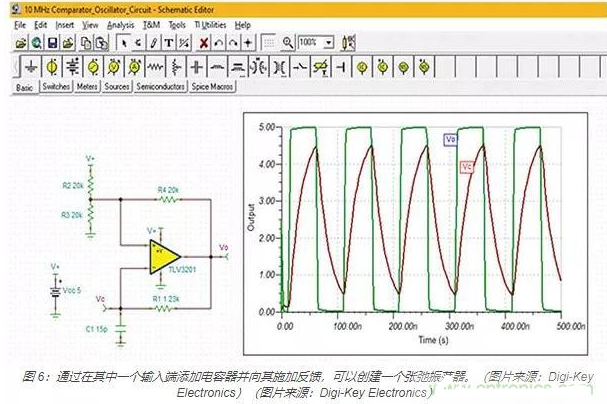Click inside the 100% zoom field

pos(311,42)
